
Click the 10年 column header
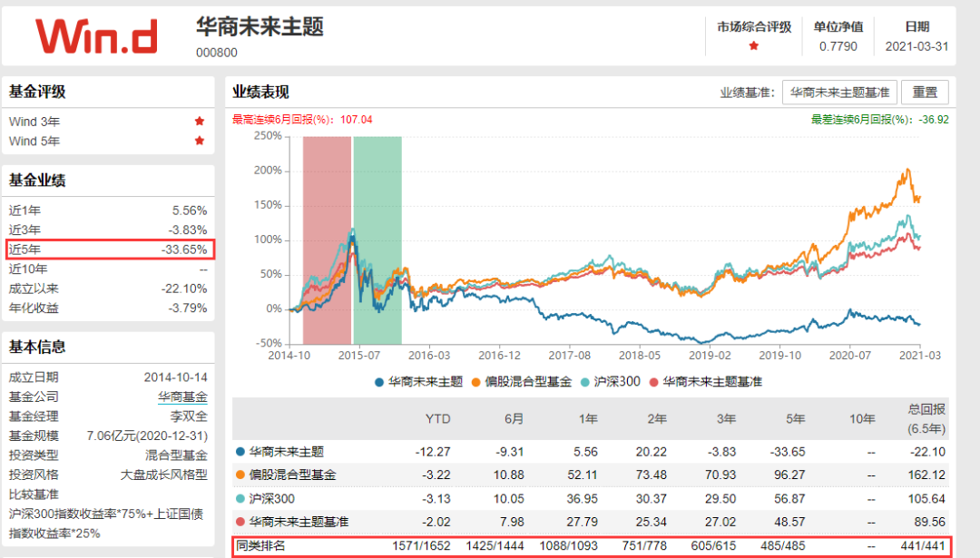862,418
